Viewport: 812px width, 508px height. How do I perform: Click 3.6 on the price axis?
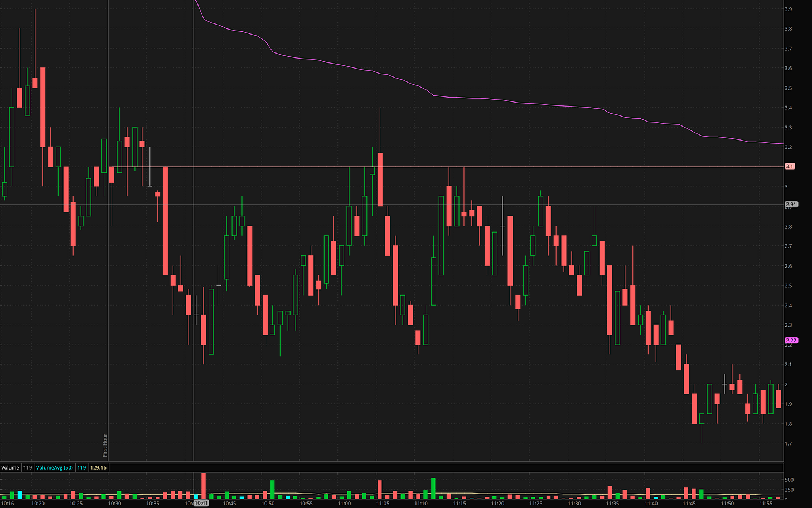click(789, 69)
